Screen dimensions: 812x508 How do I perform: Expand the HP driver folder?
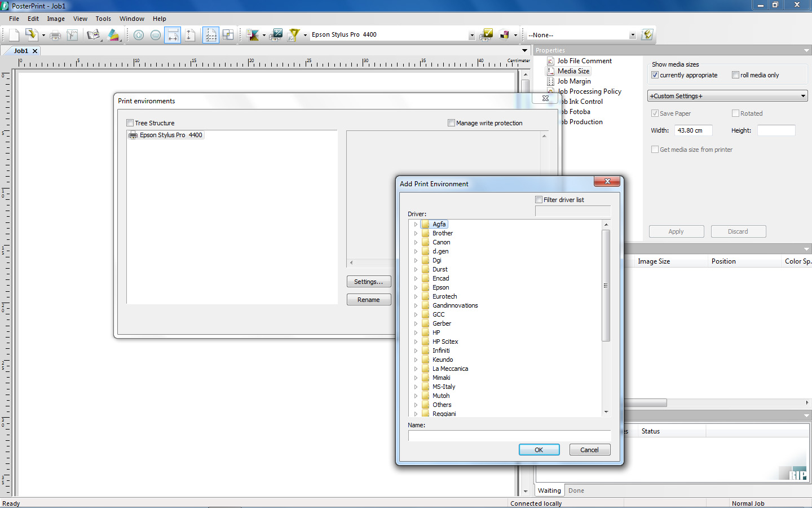pyautogui.click(x=416, y=332)
